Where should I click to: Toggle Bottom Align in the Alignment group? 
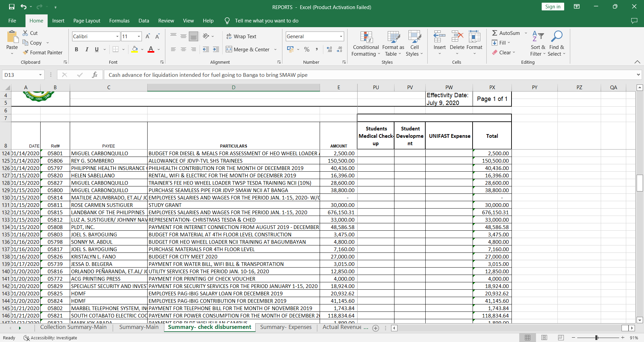coord(194,36)
